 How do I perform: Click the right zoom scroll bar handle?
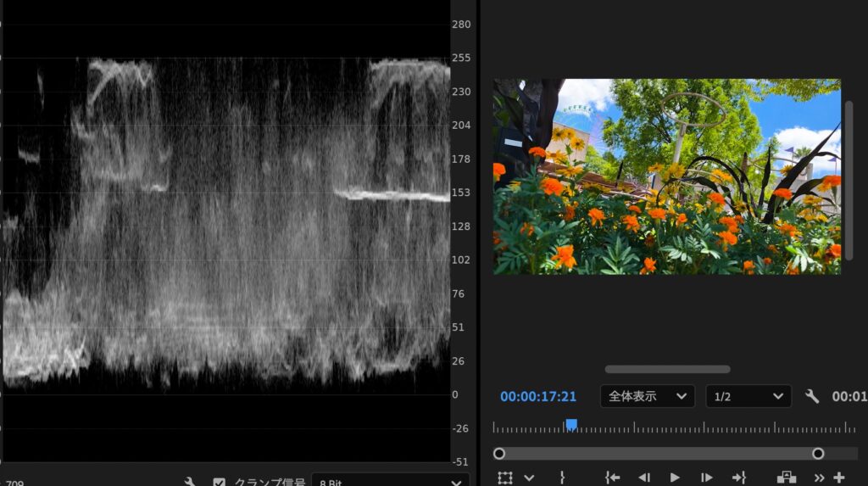(818, 454)
